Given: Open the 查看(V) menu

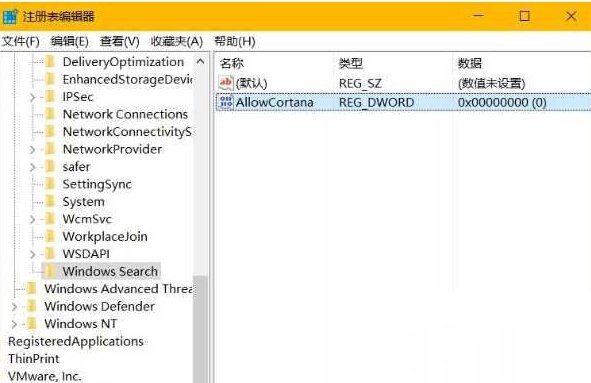Looking at the screenshot, I should point(119,41).
